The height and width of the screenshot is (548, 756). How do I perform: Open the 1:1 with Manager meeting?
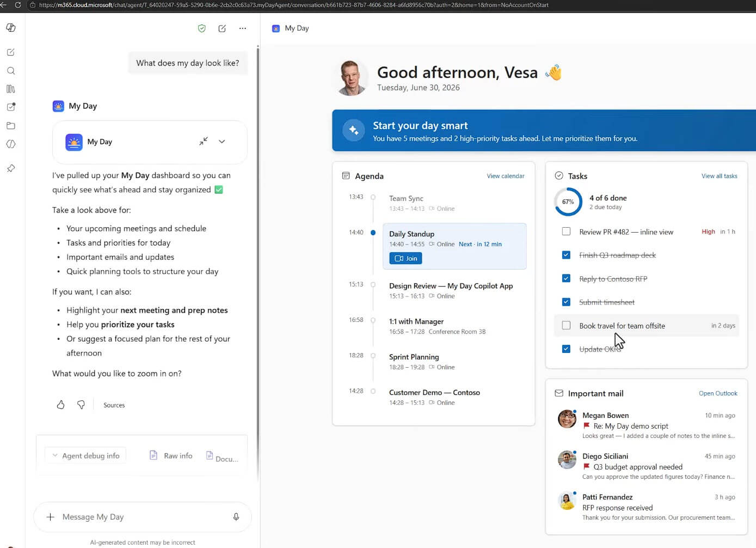[455, 326]
